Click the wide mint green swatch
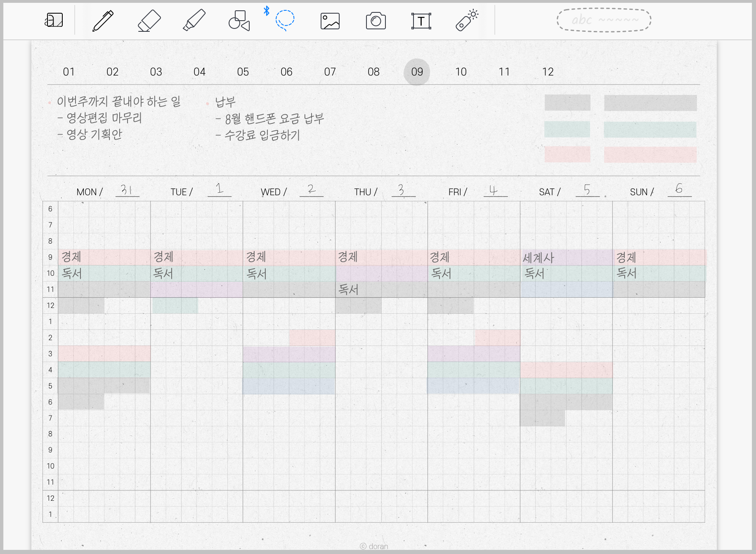 coord(650,130)
